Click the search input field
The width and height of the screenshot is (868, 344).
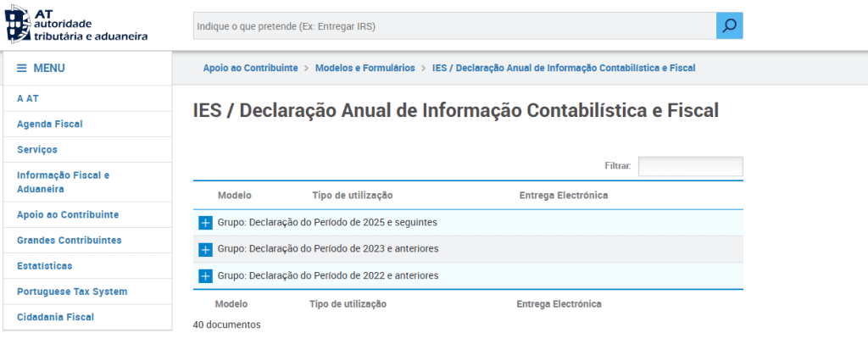coord(453,26)
